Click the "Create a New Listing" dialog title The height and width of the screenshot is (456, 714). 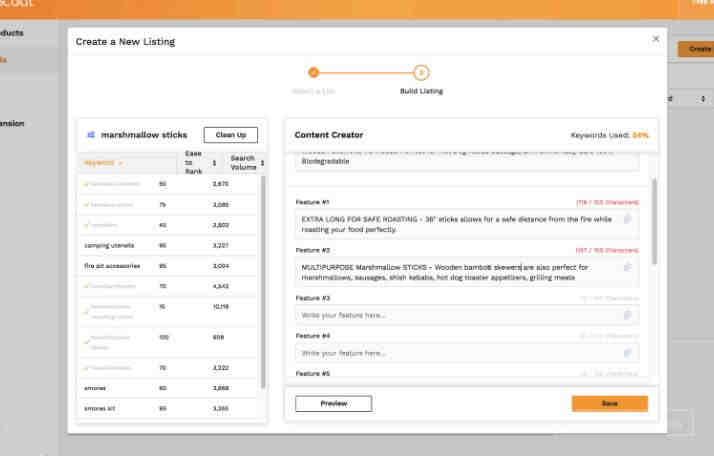point(125,41)
